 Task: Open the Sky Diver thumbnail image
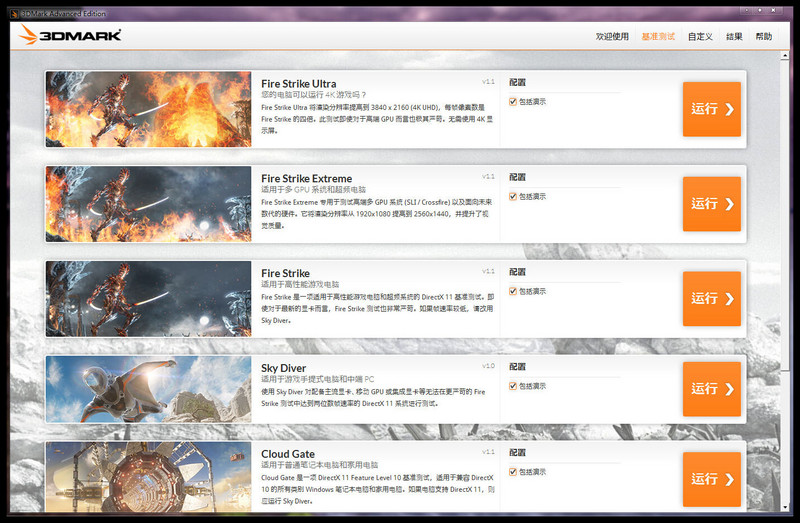coord(148,389)
